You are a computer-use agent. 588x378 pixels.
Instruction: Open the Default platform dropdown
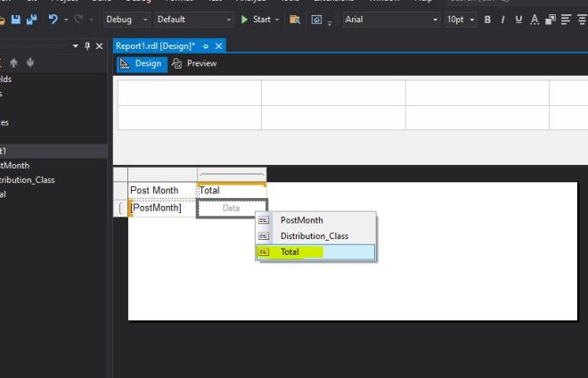[194, 20]
